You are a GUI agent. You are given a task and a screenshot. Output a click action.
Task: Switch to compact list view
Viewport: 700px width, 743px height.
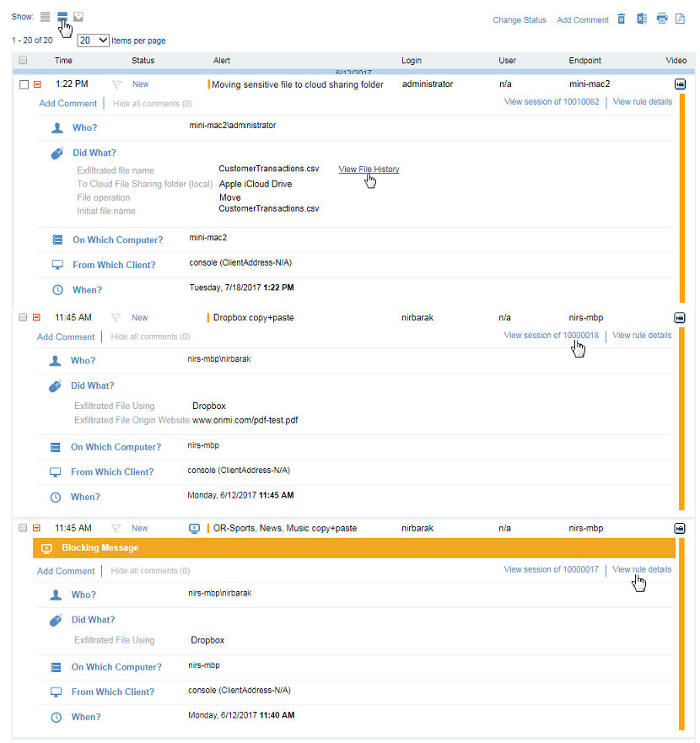pyautogui.click(x=46, y=17)
